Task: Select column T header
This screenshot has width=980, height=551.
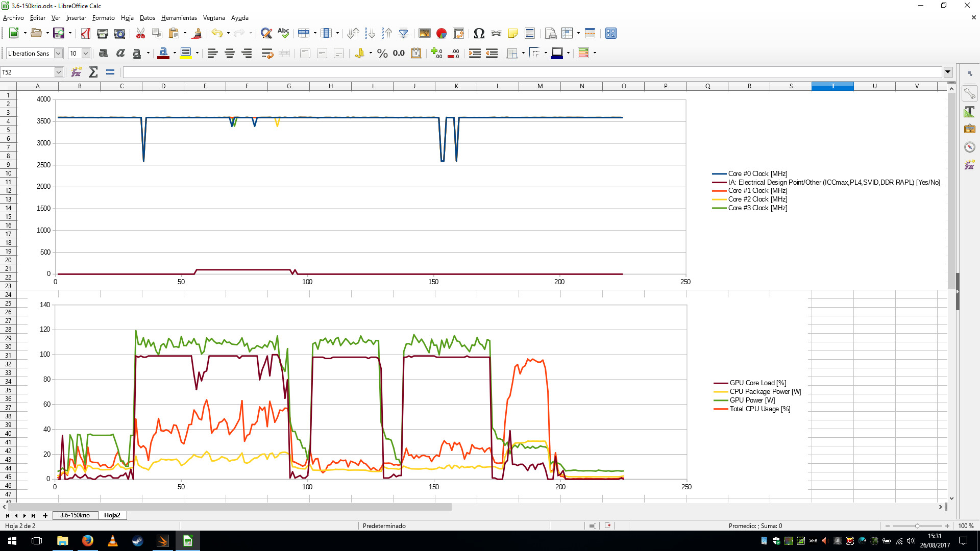Action: 832,86
